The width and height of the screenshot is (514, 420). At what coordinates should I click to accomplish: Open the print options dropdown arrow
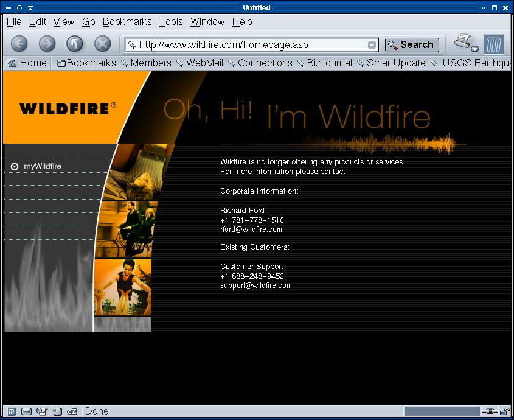tap(474, 49)
